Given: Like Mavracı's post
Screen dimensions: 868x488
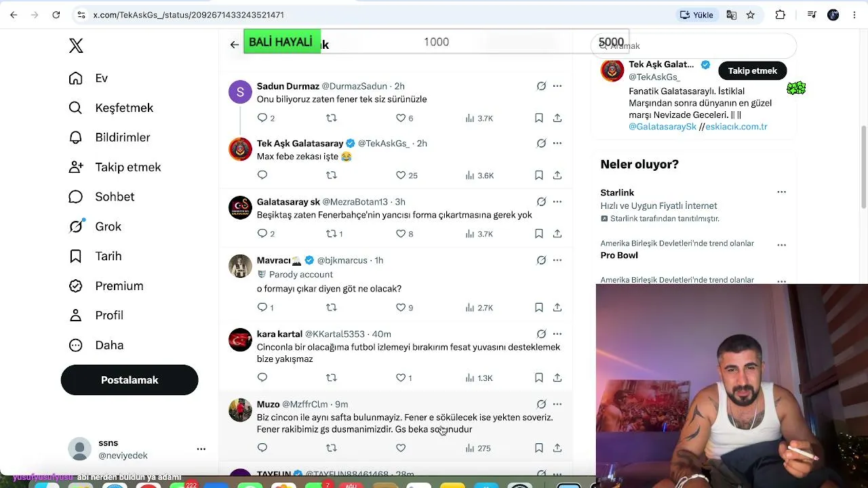Looking at the screenshot, I should tap(401, 307).
